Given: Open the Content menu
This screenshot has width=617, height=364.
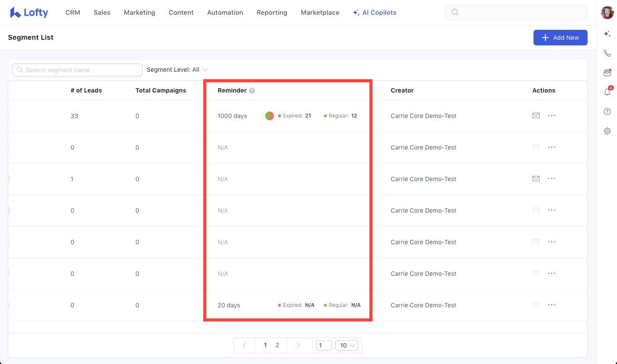Looking at the screenshot, I should coord(181,13).
